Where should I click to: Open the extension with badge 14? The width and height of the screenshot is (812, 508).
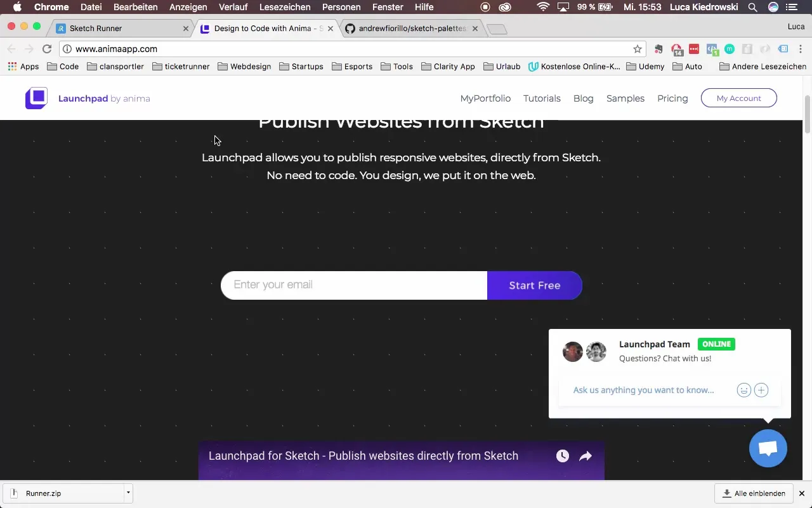coord(677,50)
